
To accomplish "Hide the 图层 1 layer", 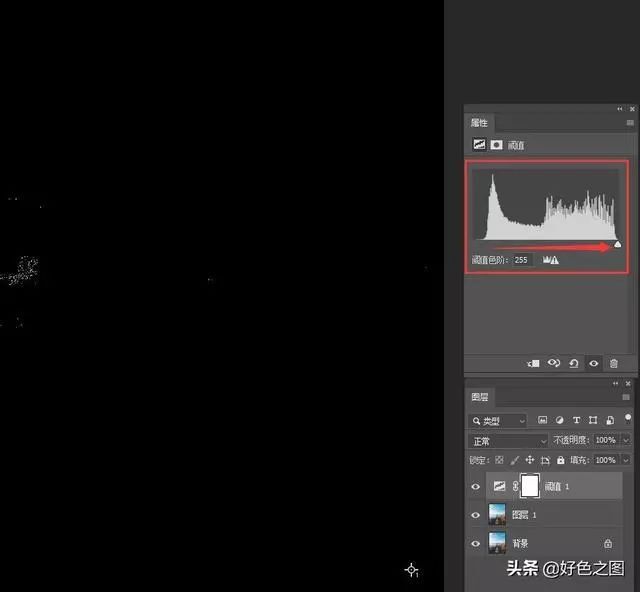I will [476, 515].
